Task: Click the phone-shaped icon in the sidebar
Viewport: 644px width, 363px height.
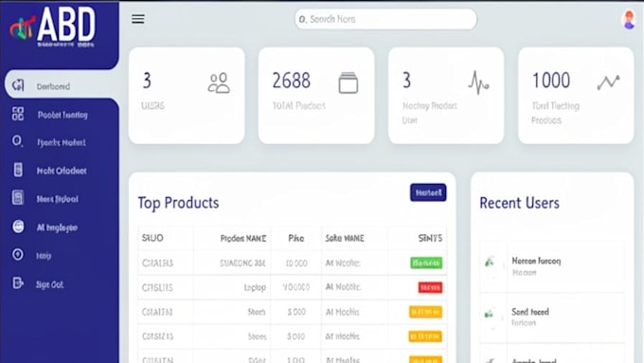Action: coord(18,170)
